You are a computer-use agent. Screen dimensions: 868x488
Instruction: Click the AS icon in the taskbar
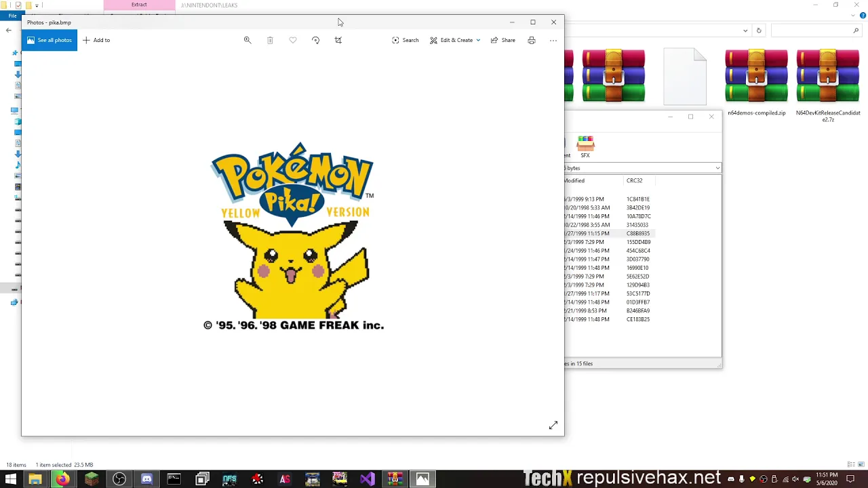coord(285,479)
